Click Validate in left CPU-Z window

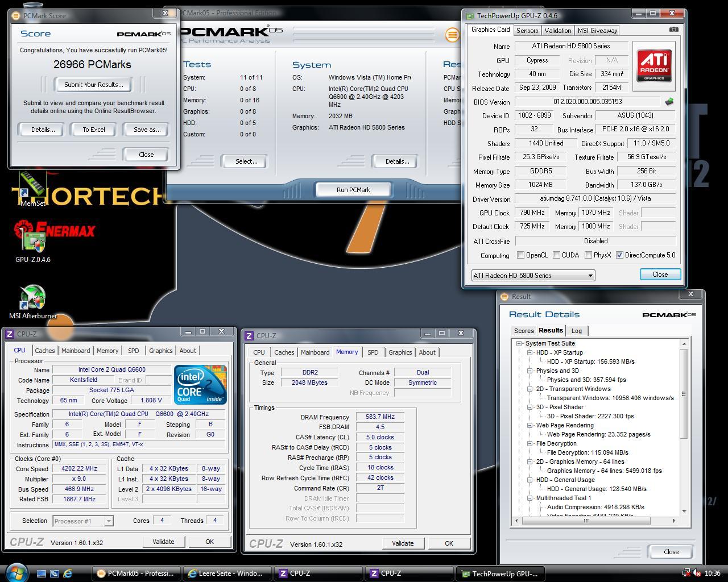[x=163, y=542]
